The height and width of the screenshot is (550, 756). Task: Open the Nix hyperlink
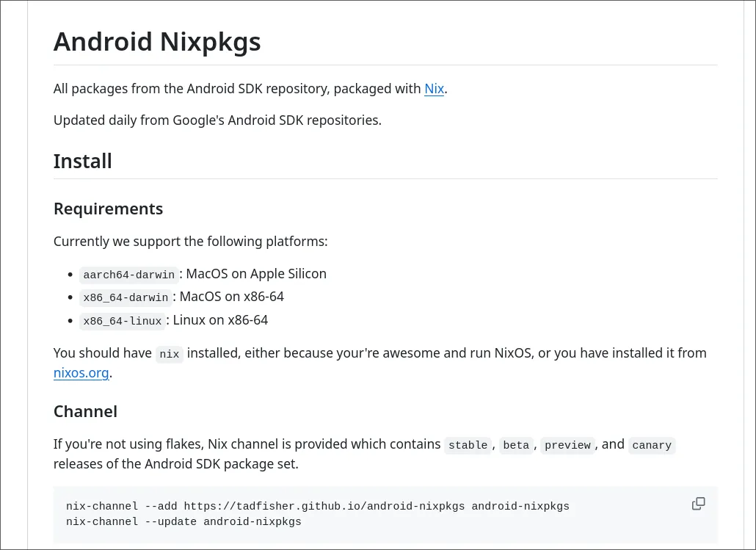pyautogui.click(x=434, y=88)
